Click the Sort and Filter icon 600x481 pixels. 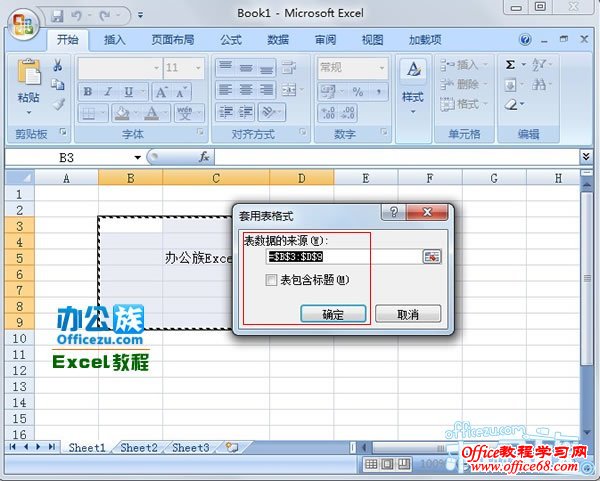click(539, 65)
